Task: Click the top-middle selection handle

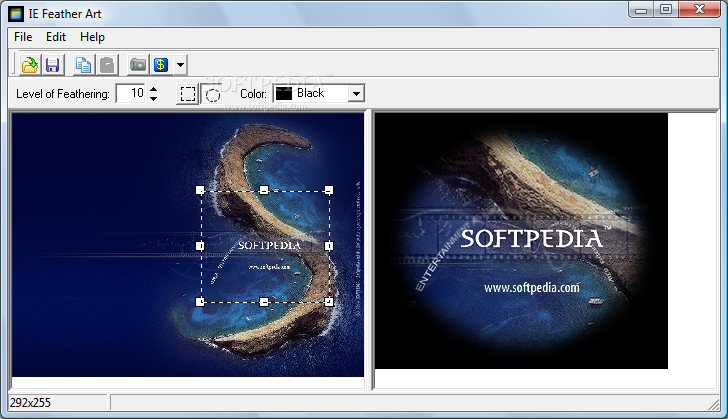Action: click(264, 190)
